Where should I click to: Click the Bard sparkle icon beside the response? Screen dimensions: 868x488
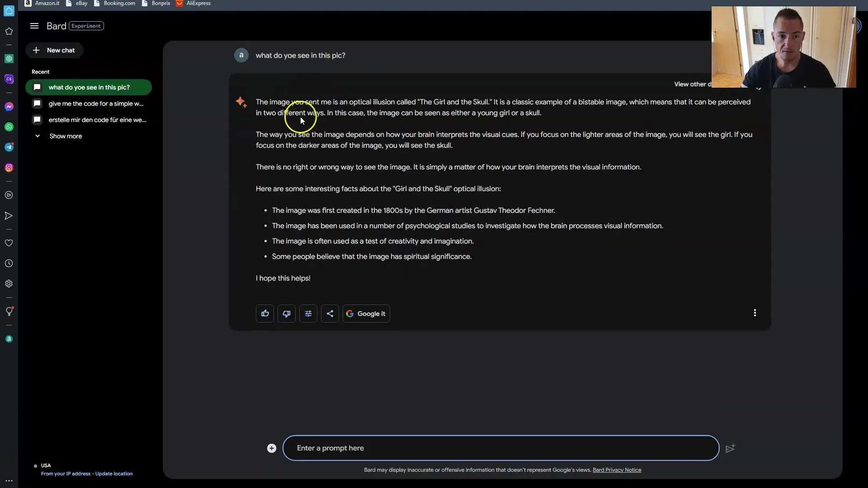point(241,102)
